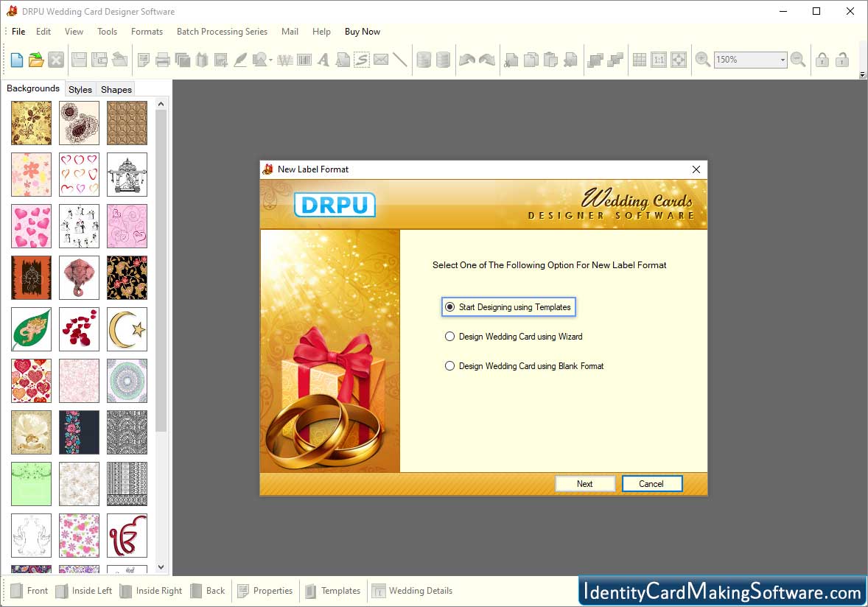The width and height of the screenshot is (868, 607).
Task: Select the Barcode tool icon
Action: [304, 60]
